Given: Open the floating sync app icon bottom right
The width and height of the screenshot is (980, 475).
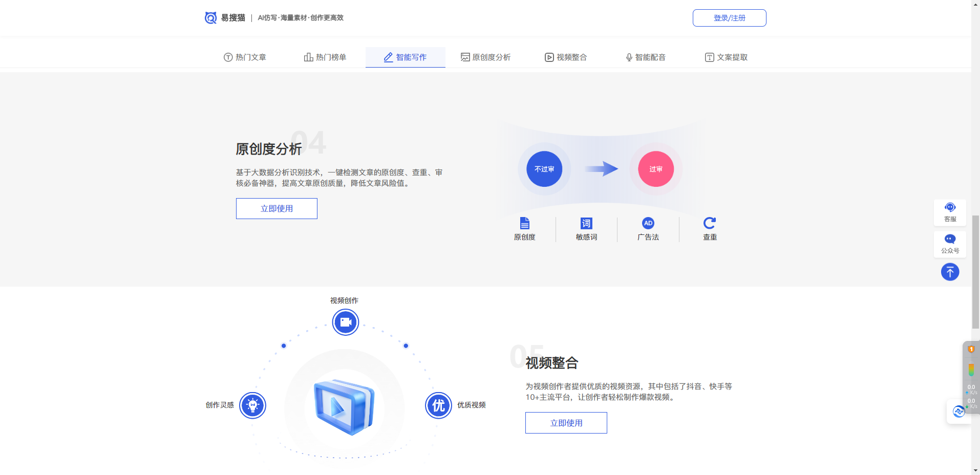Looking at the screenshot, I should (958, 412).
